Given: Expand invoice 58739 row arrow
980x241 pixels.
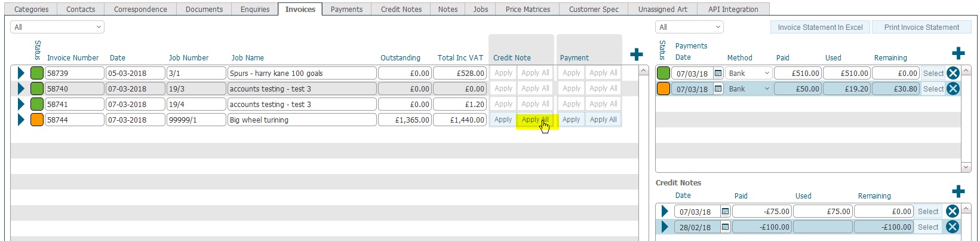Looking at the screenshot, I should [21, 73].
